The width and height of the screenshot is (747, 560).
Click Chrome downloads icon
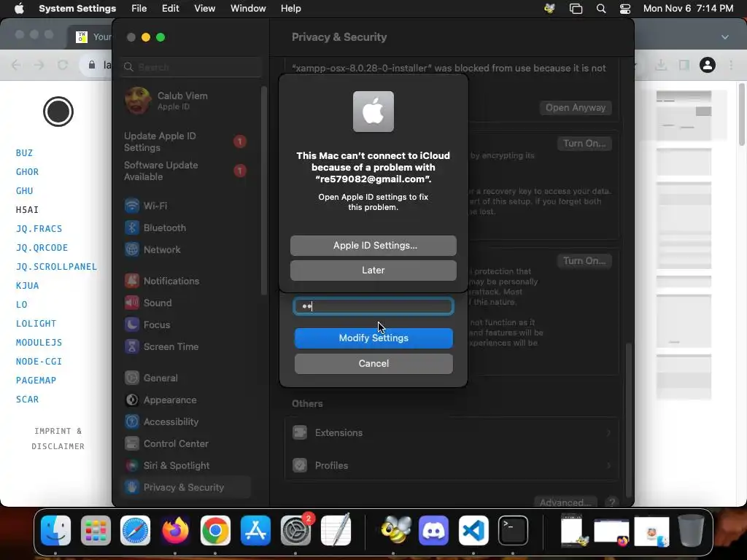[x=661, y=65]
